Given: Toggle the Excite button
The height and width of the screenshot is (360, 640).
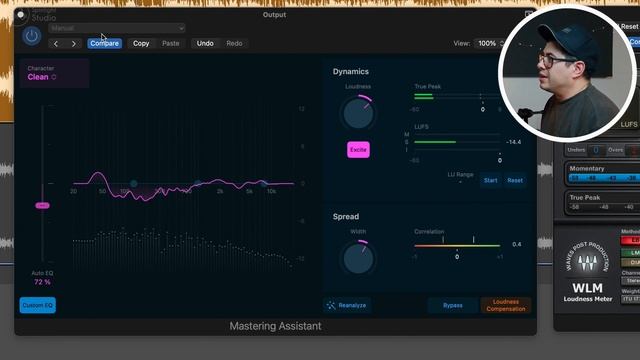Looking at the screenshot, I should coord(358,150).
